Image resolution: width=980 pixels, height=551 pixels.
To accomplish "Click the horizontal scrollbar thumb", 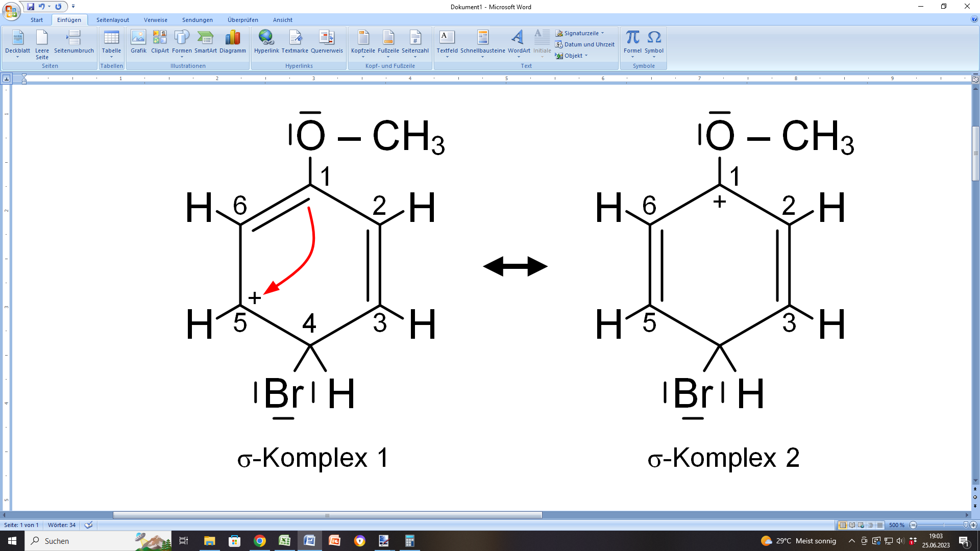I will 327,515.
